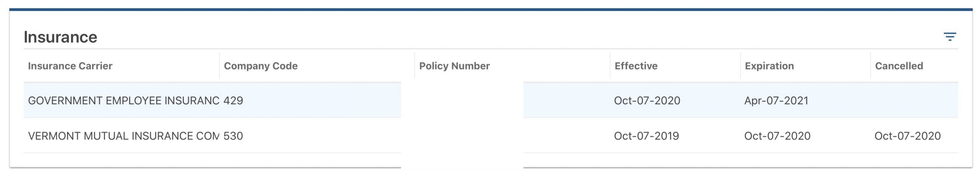Click Vermont Mutual row's Cancelled date

click(907, 136)
